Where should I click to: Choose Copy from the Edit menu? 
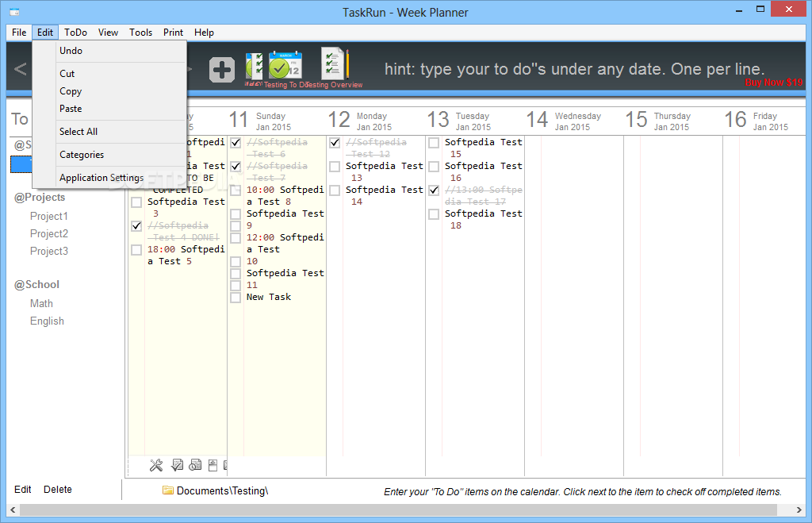tap(109, 91)
